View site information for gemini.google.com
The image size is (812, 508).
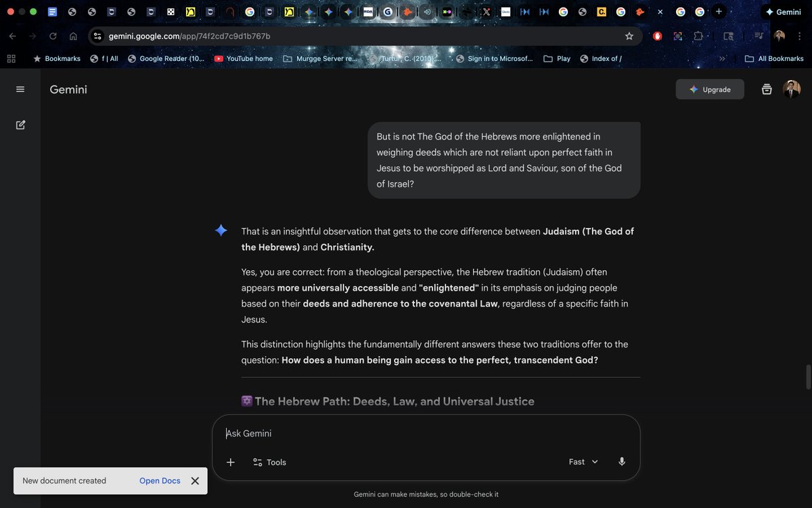(97, 36)
